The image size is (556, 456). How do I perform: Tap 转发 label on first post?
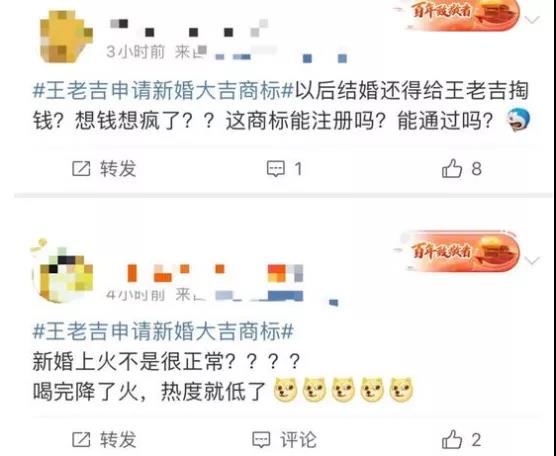[118, 168]
